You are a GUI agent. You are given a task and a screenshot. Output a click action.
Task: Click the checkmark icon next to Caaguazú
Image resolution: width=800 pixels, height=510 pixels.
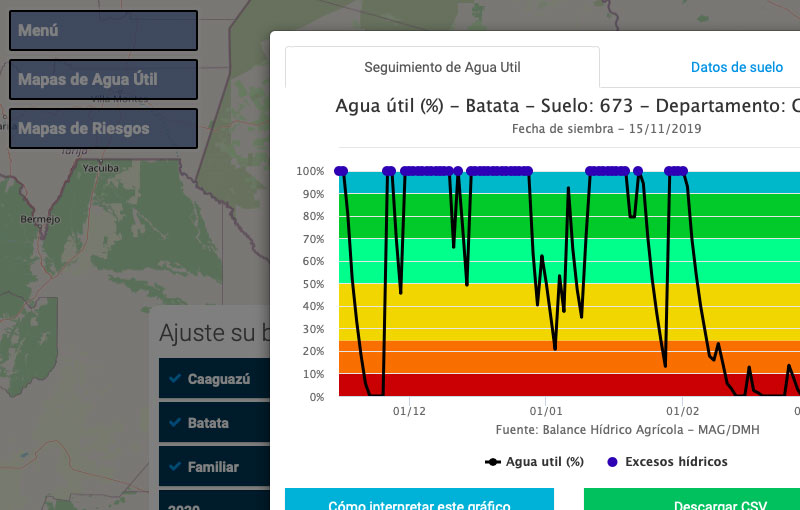pos(175,379)
